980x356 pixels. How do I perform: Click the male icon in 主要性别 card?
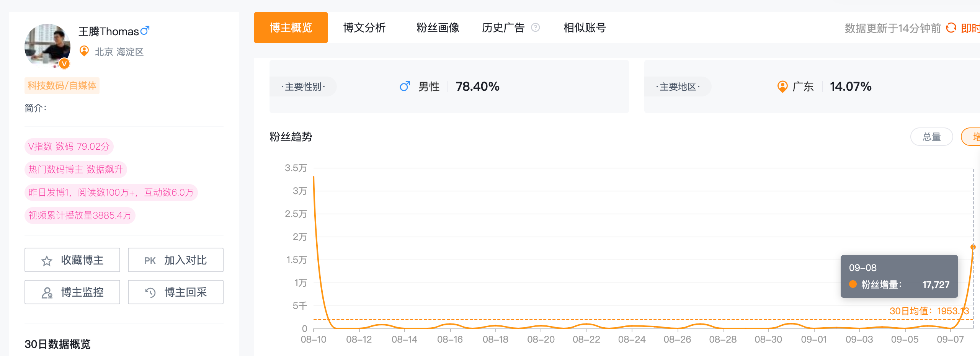[405, 86]
